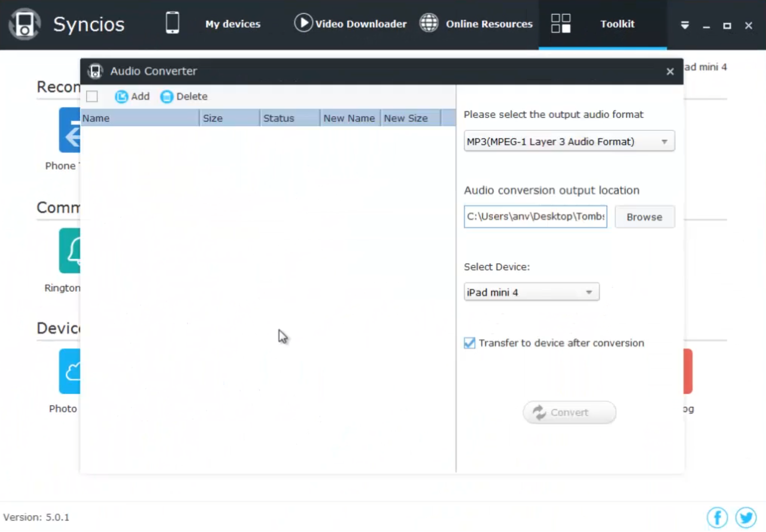Open the Select Device dropdown

(x=531, y=292)
